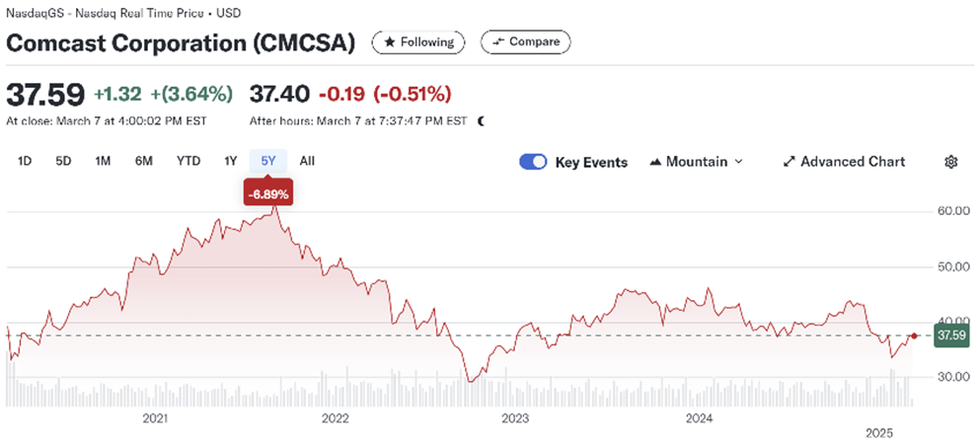Click the Mountain chart type icon

(x=656, y=162)
